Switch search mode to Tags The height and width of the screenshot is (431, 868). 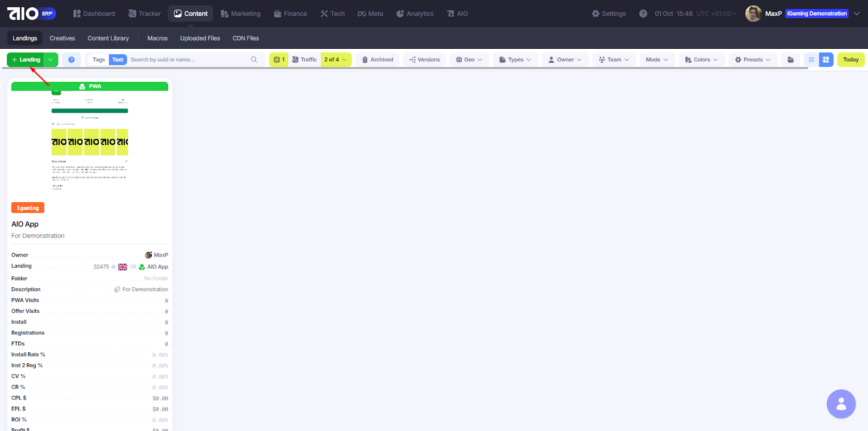99,60
